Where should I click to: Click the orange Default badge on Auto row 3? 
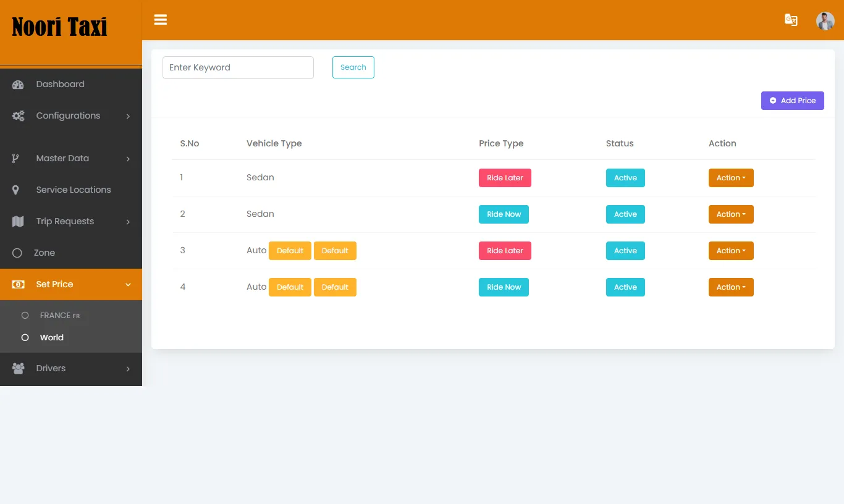pyautogui.click(x=290, y=250)
